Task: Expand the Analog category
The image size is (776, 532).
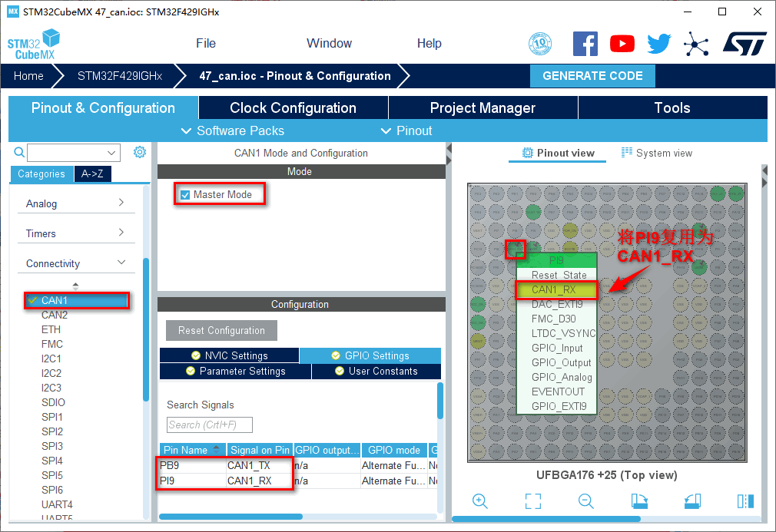Action: tap(75, 203)
